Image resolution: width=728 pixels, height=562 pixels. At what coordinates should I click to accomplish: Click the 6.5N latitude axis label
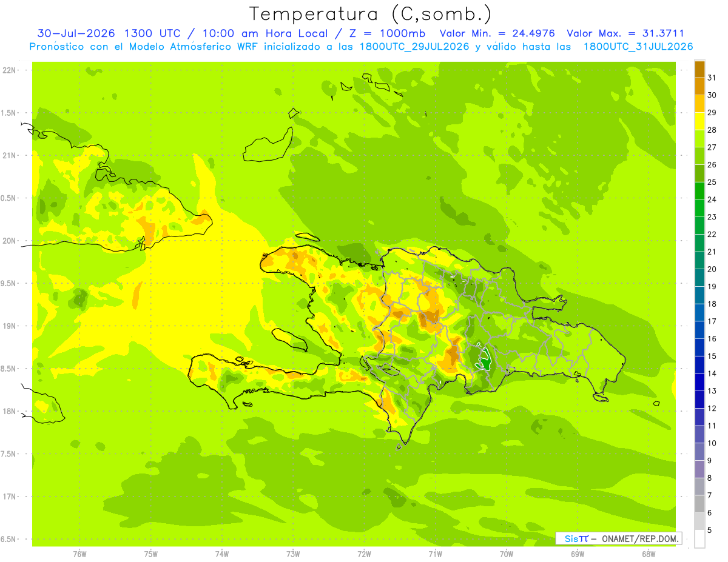click(x=9, y=540)
